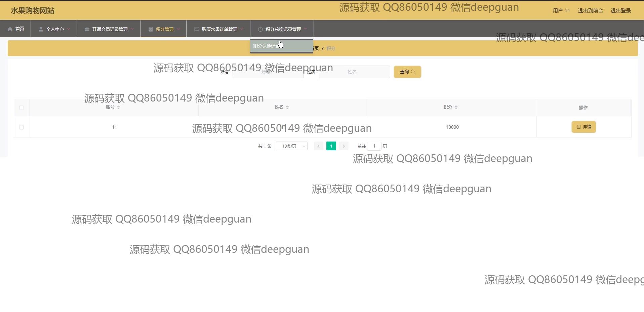Click the 退出登录 link
Viewport: 644px width, 312px height.
(620, 11)
